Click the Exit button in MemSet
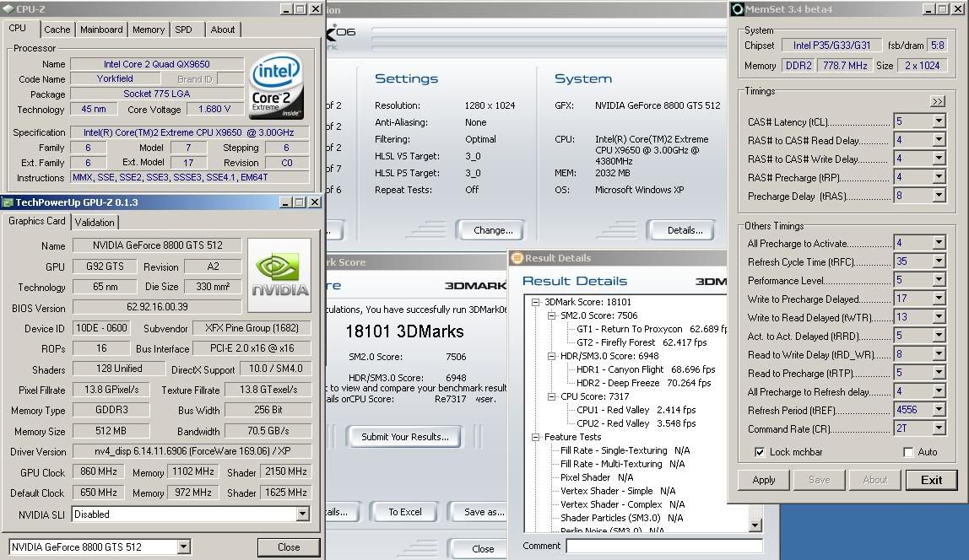 tap(931, 480)
